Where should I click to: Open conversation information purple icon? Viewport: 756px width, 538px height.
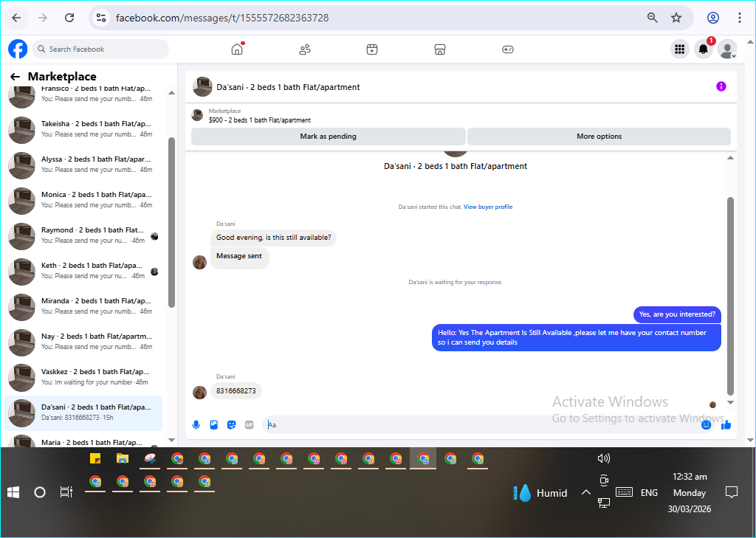click(721, 87)
